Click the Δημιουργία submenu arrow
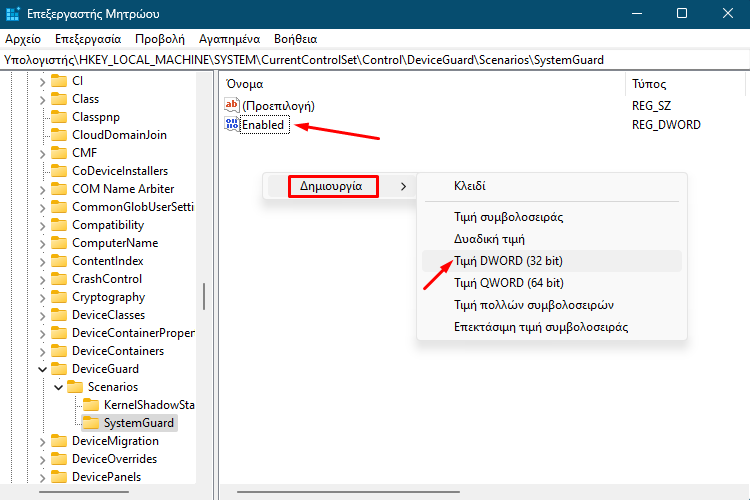750x500 pixels. (x=403, y=187)
